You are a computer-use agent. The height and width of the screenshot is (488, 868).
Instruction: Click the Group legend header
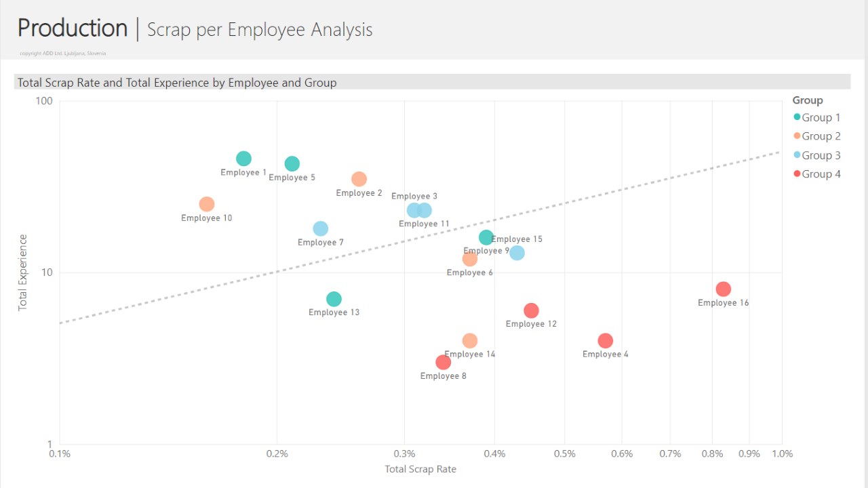coord(808,100)
